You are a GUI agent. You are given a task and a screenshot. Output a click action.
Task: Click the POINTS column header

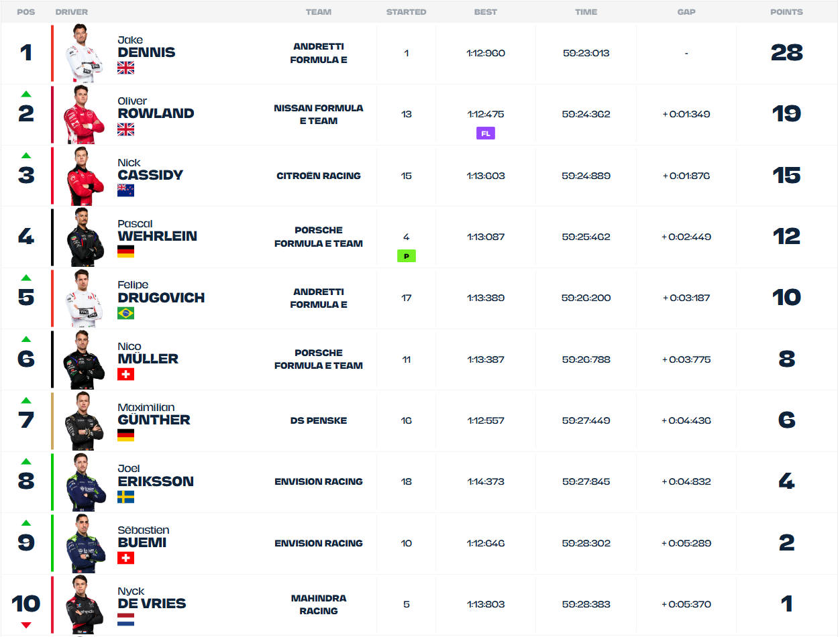pyautogui.click(x=786, y=12)
